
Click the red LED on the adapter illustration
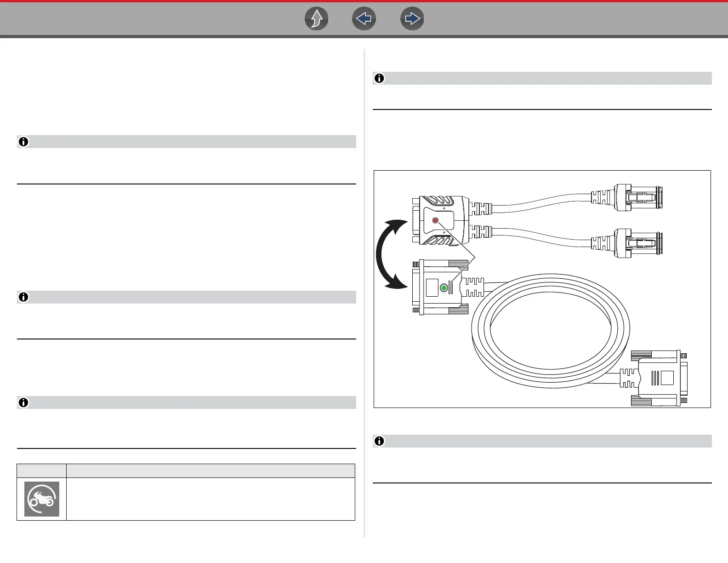pyautogui.click(x=435, y=220)
